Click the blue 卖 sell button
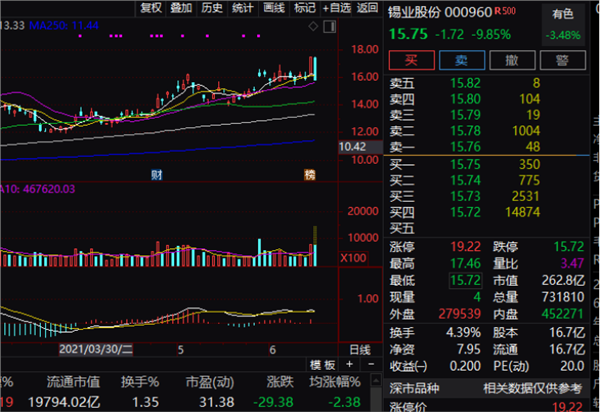This screenshot has width=600, height=412. pos(462,60)
